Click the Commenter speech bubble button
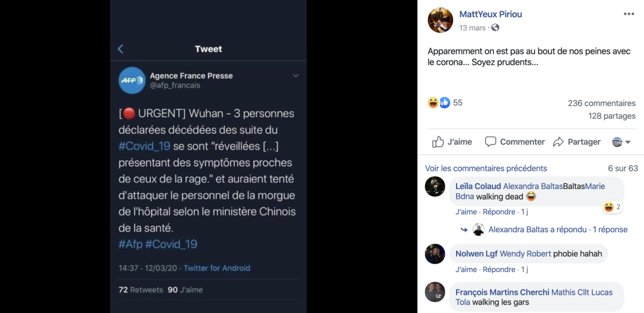 tap(515, 142)
